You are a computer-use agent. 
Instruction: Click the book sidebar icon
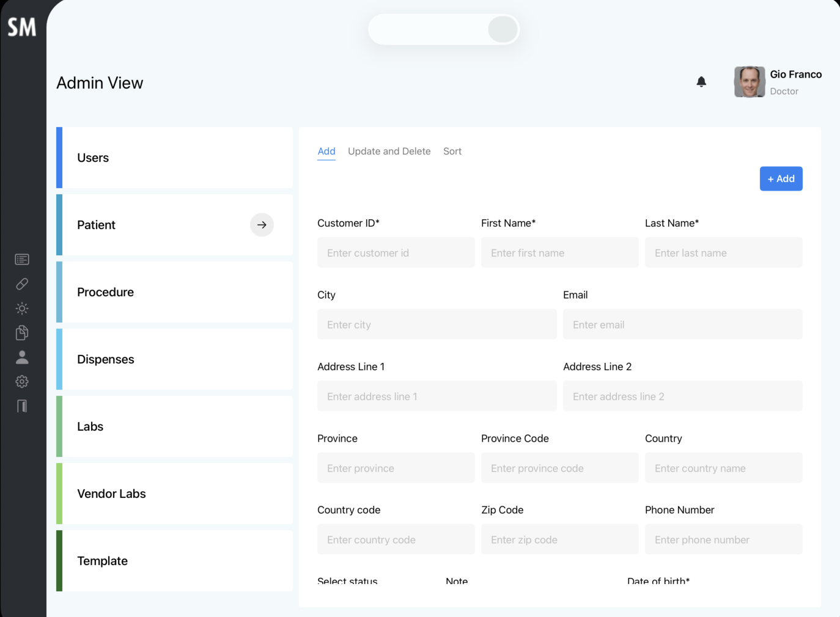(22, 406)
